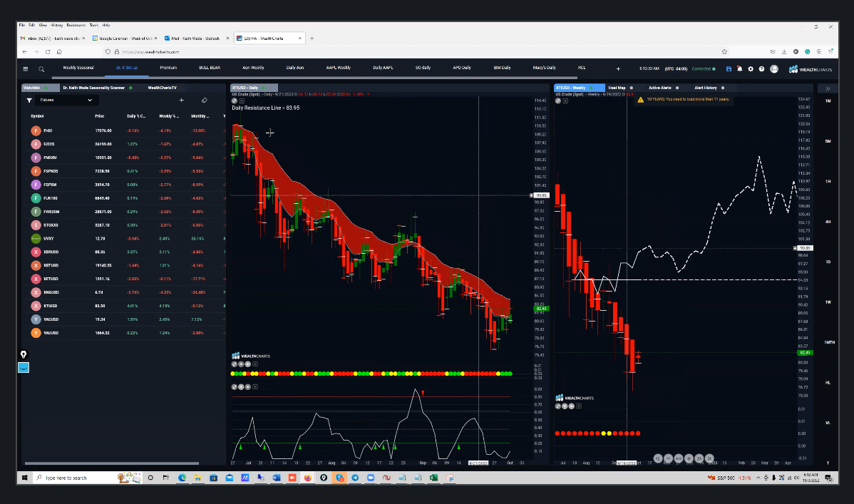Open the Active Alerts panel tab

(x=660, y=88)
